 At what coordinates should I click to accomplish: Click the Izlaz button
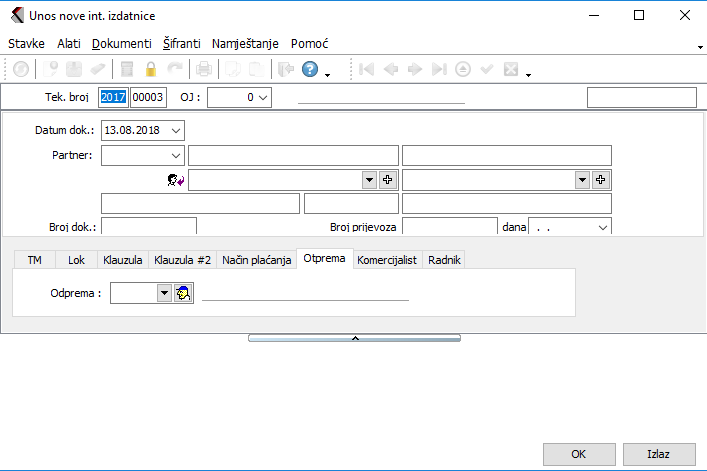pyautogui.click(x=658, y=453)
